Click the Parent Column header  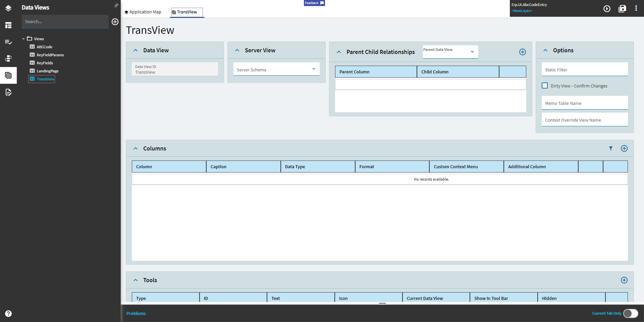(376, 72)
